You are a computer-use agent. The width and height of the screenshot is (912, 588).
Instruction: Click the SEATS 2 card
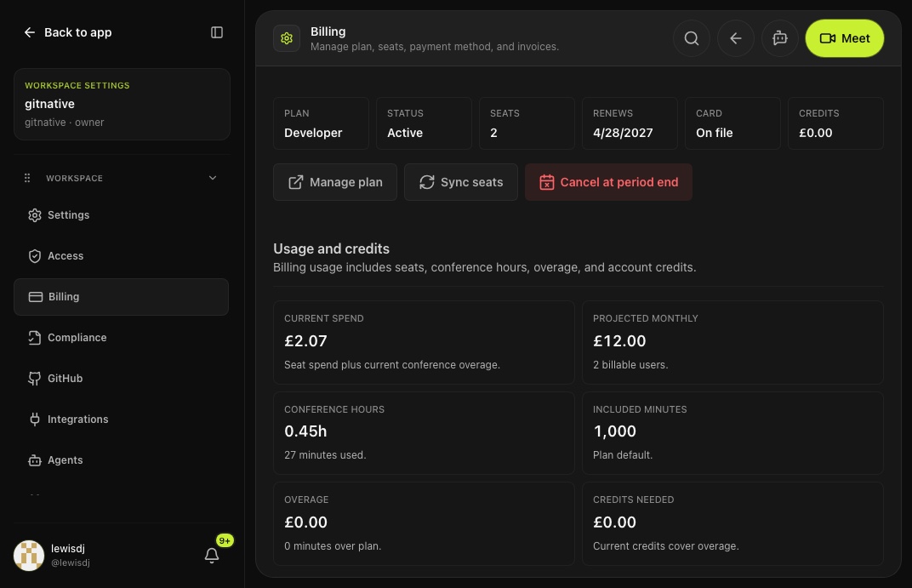(x=527, y=123)
